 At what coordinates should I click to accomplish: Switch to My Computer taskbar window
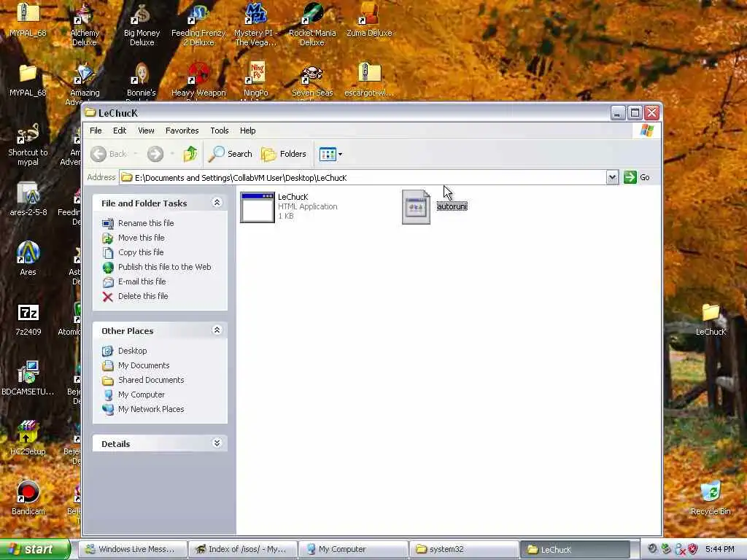[353, 549]
